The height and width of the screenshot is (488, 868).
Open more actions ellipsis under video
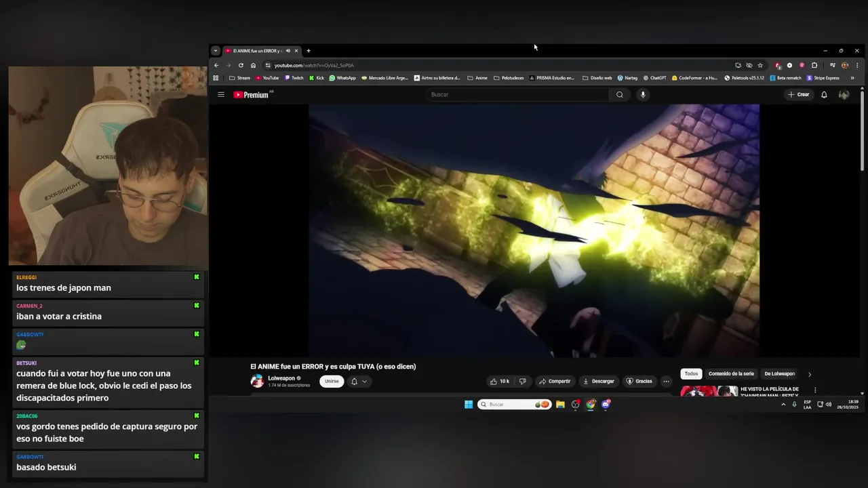[666, 382]
